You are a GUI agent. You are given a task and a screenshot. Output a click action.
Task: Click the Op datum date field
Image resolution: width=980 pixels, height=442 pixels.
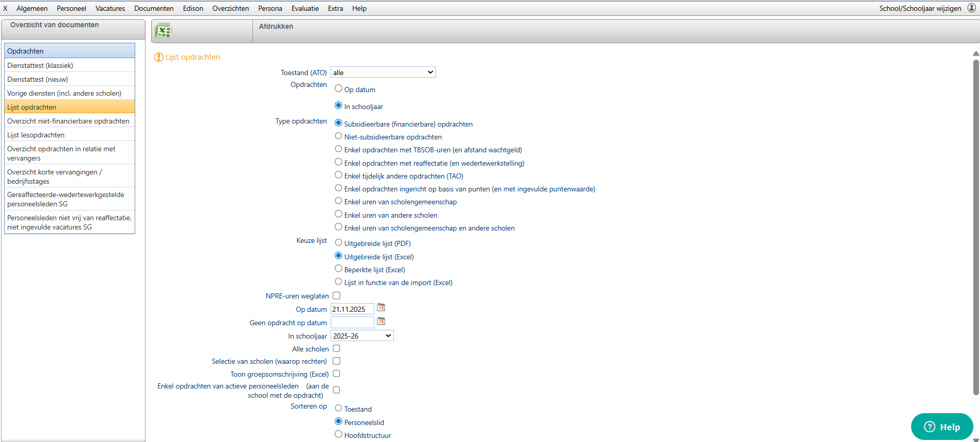pos(352,309)
